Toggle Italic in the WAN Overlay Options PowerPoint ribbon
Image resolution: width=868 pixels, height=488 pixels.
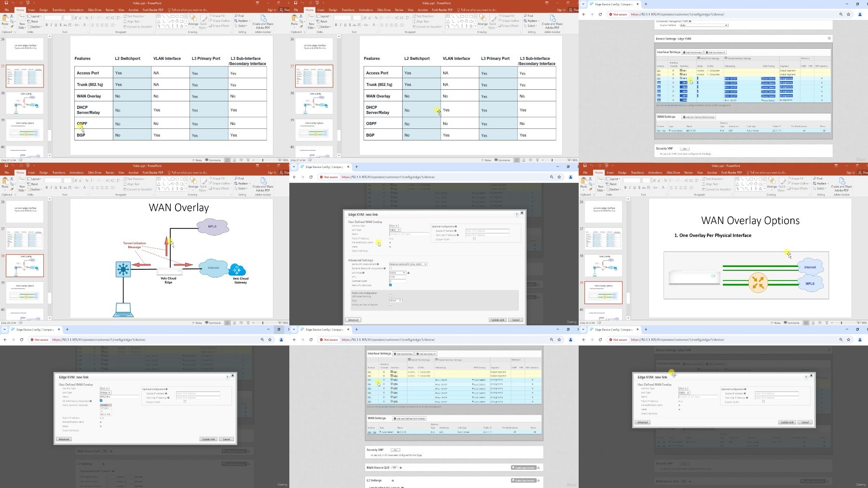tap(630, 188)
